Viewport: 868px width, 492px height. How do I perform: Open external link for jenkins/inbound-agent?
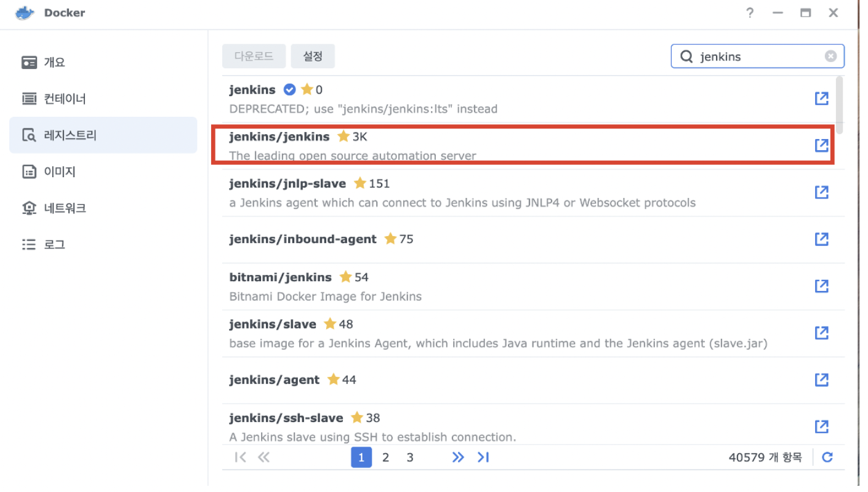821,239
